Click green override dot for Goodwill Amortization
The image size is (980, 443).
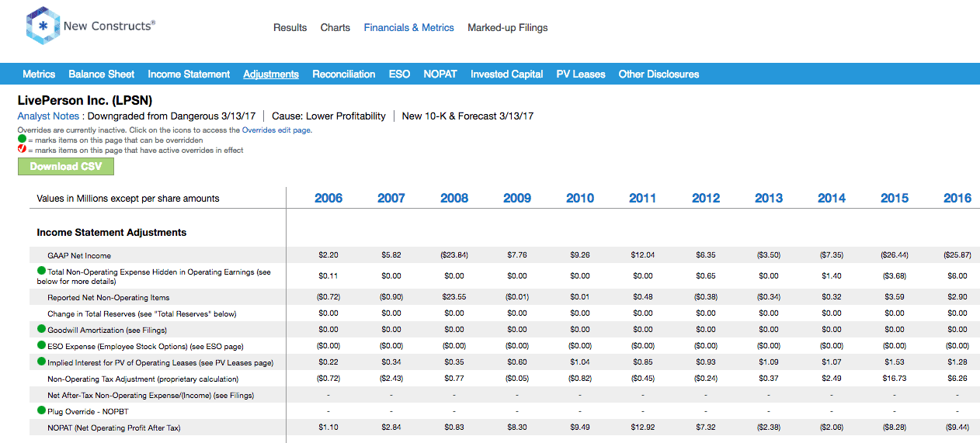pyautogui.click(x=41, y=329)
